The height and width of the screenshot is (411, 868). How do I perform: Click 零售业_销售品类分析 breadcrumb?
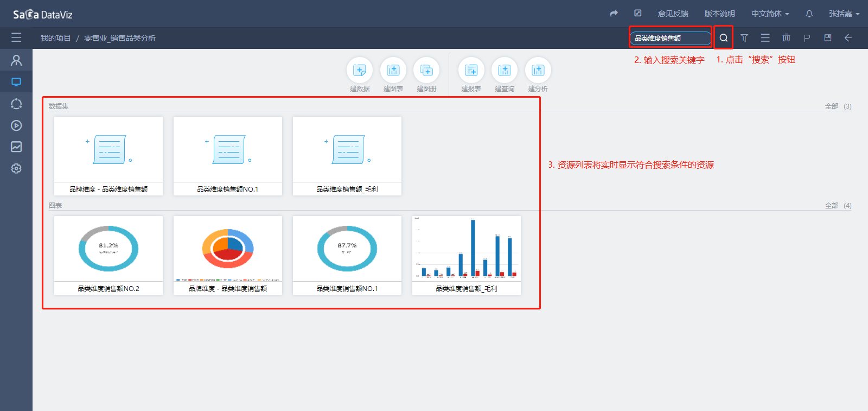pos(120,38)
